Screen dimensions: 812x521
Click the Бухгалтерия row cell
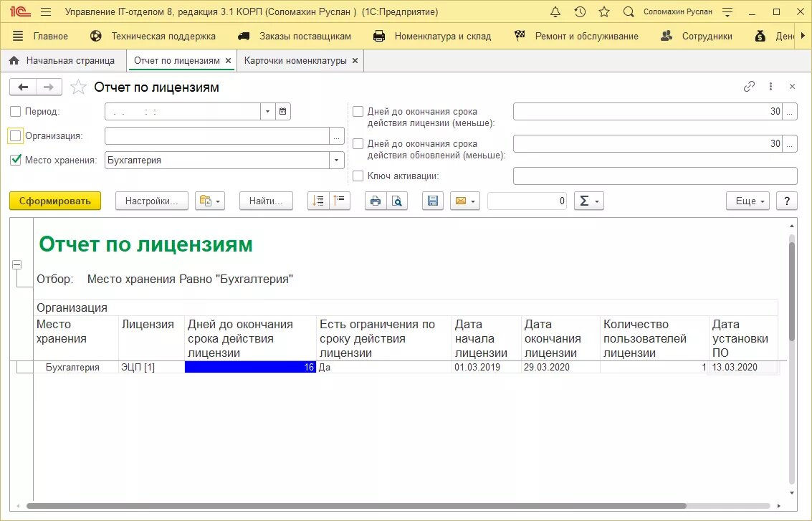pos(76,367)
